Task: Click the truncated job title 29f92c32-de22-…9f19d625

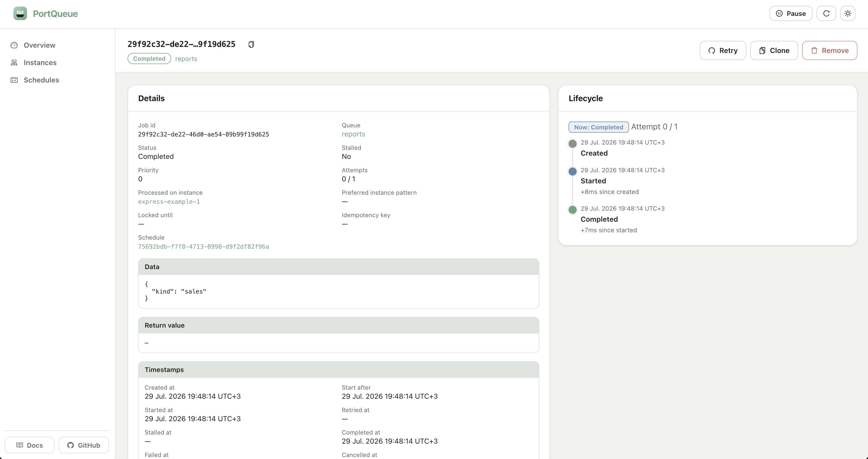Action: click(x=181, y=44)
